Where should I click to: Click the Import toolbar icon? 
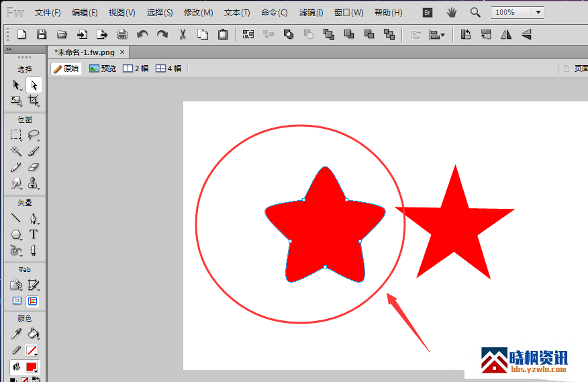pyautogui.click(x=82, y=35)
